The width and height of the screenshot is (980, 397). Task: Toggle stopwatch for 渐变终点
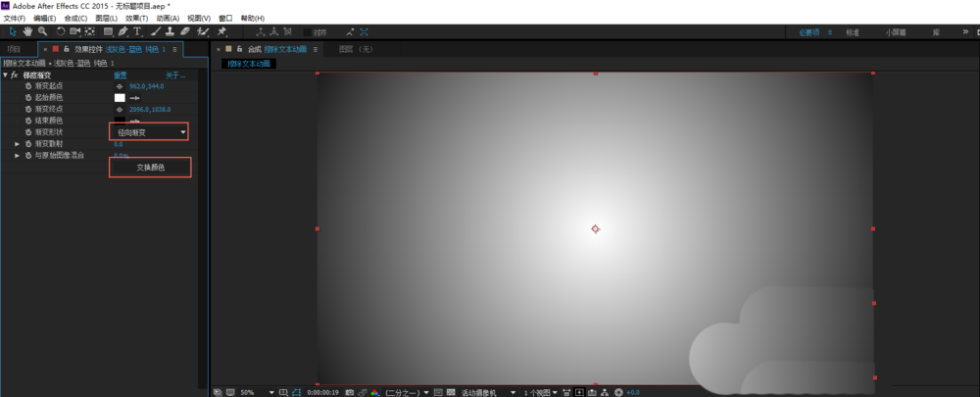tap(28, 110)
